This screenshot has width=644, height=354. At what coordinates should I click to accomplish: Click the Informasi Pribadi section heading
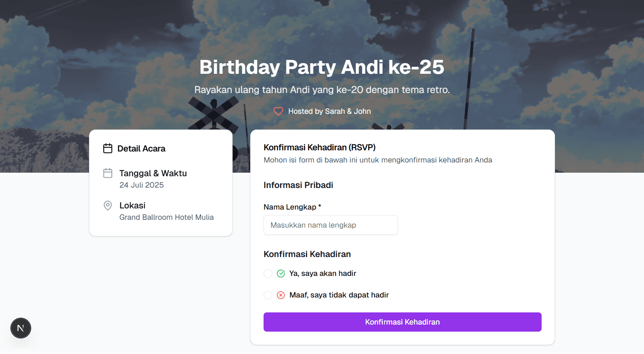pos(298,185)
